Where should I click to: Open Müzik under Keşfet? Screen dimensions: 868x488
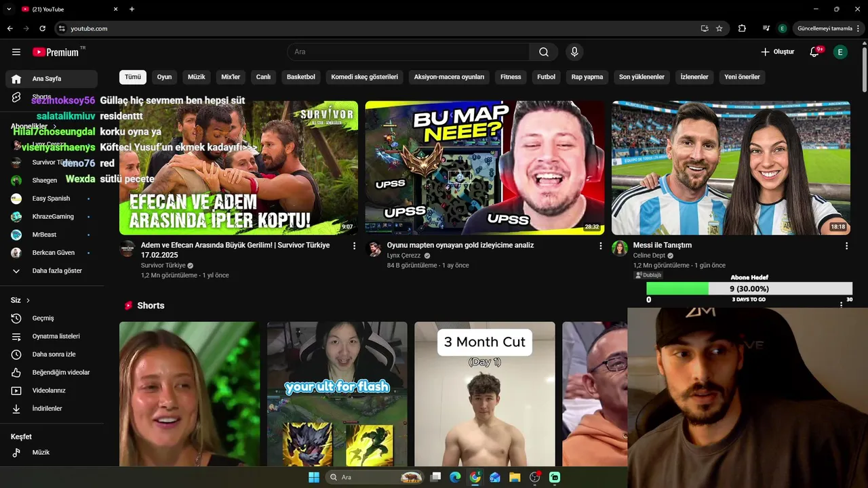(52, 452)
